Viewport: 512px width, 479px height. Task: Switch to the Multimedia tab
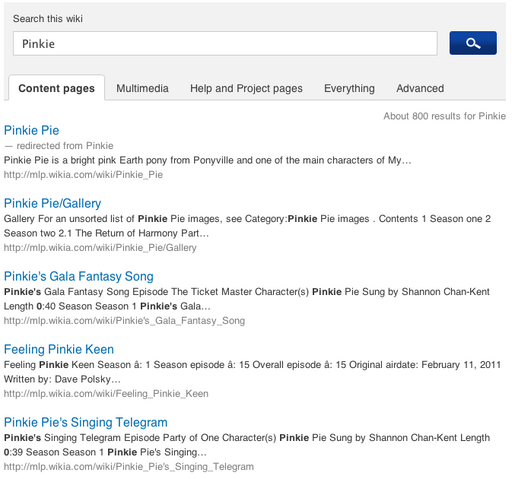click(142, 88)
